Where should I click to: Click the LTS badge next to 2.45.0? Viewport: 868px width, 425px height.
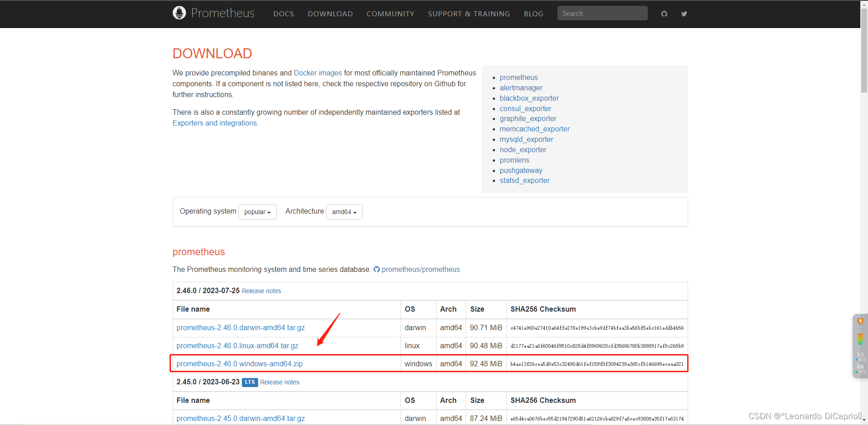pyautogui.click(x=249, y=382)
